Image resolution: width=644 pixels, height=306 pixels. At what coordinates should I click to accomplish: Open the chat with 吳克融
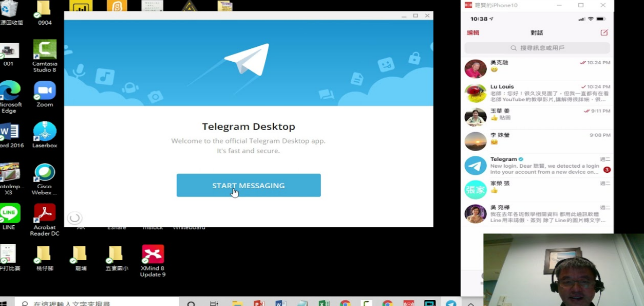tap(537, 68)
